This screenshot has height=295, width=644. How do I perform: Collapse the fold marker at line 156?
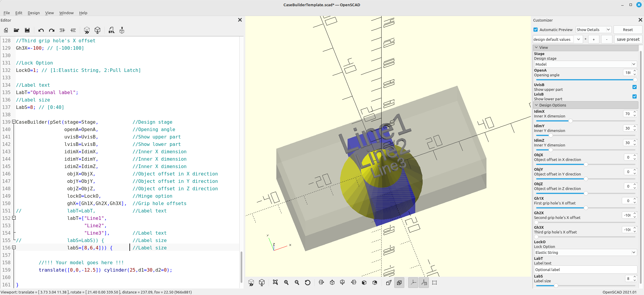14,247
